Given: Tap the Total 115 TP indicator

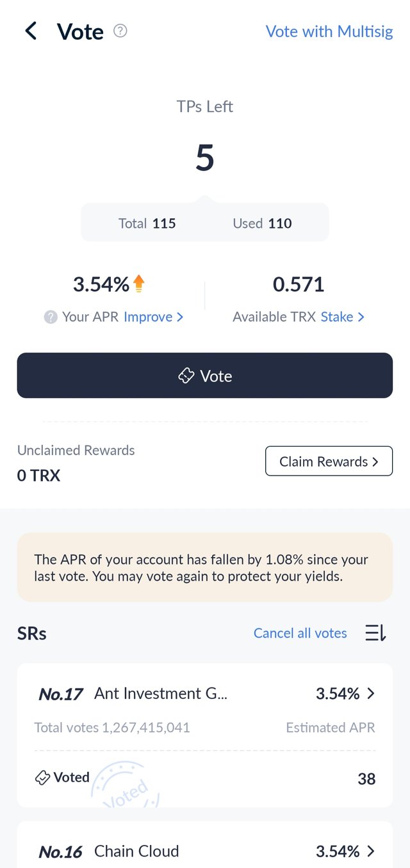Looking at the screenshot, I should pyautogui.click(x=147, y=223).
